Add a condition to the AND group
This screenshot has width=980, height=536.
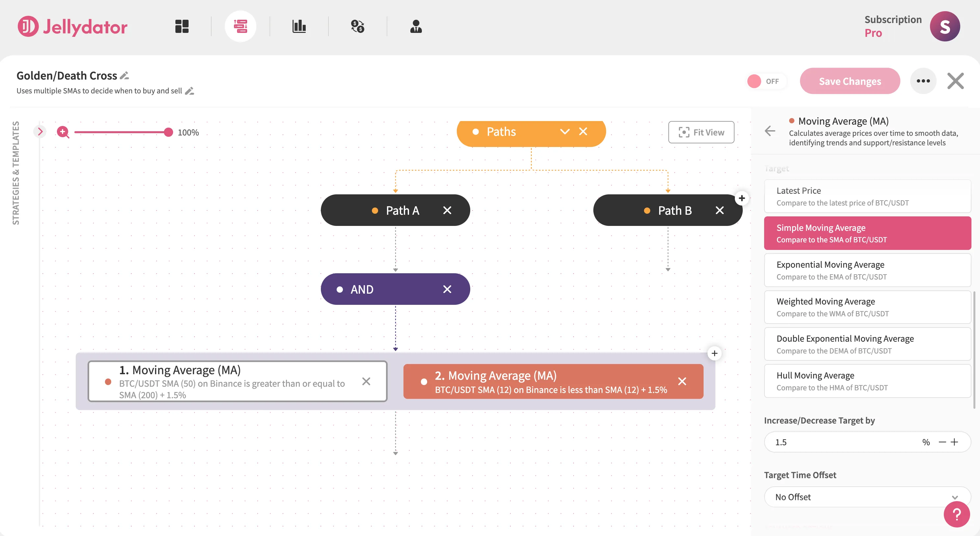(714, 353)
